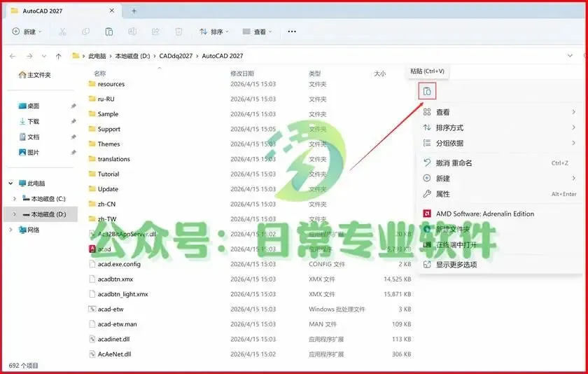Click CADdq2027 in address breadcrumb

click(x=176, y=56)
